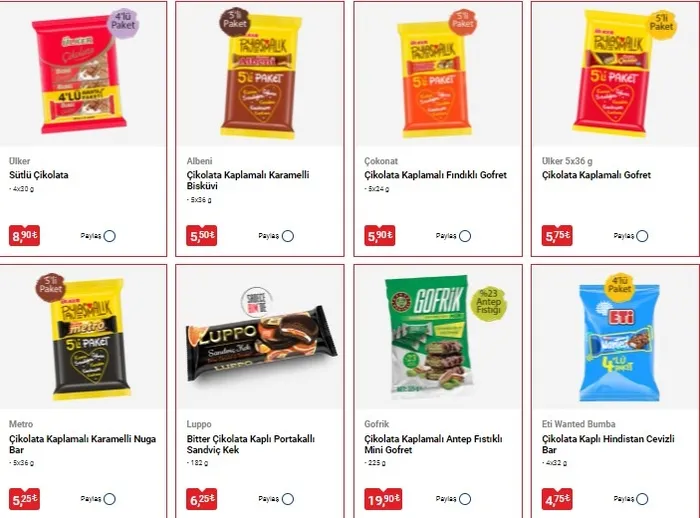Select the Paylaş radio for Ülker Sütlü Çikolata
The height and width of the screenshot is (518, 700).
coord(110,236)
